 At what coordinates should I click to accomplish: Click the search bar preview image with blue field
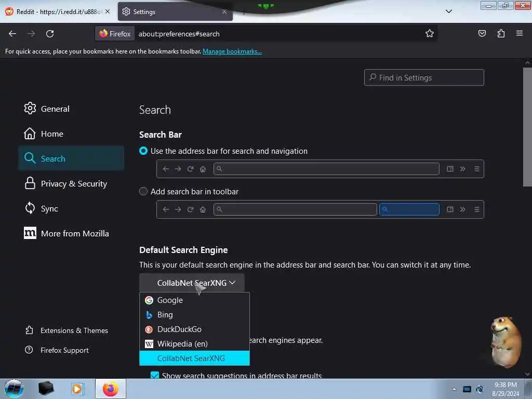coord(320,209)
